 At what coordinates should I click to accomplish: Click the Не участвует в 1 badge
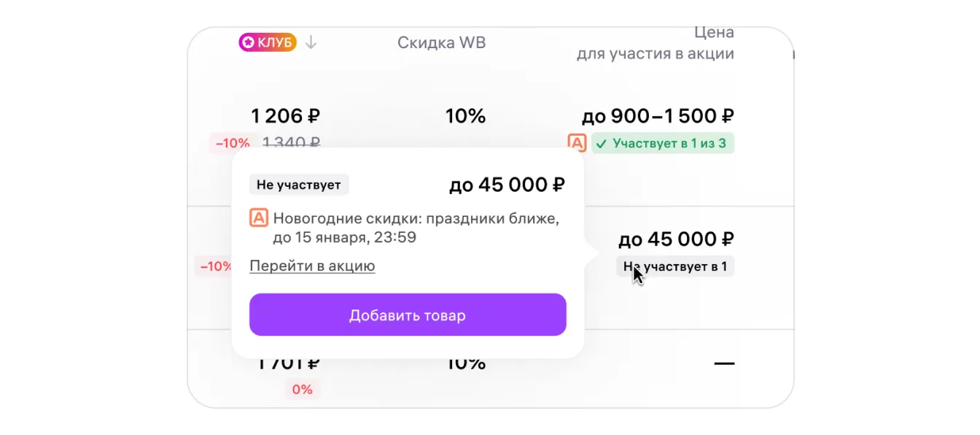pos(675,266)
